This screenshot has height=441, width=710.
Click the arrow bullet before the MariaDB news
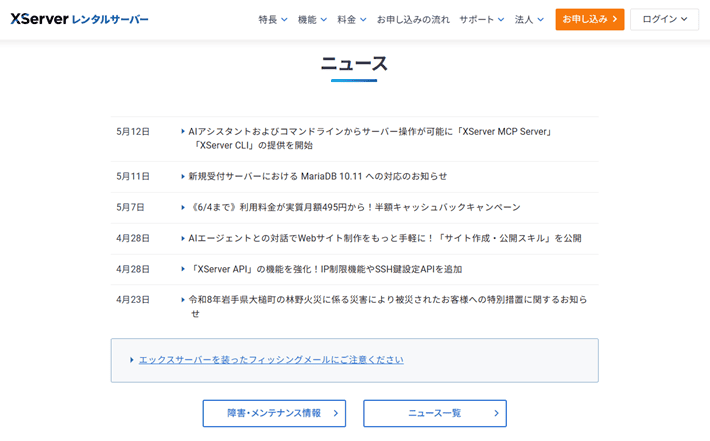click(x=183, y=176)
